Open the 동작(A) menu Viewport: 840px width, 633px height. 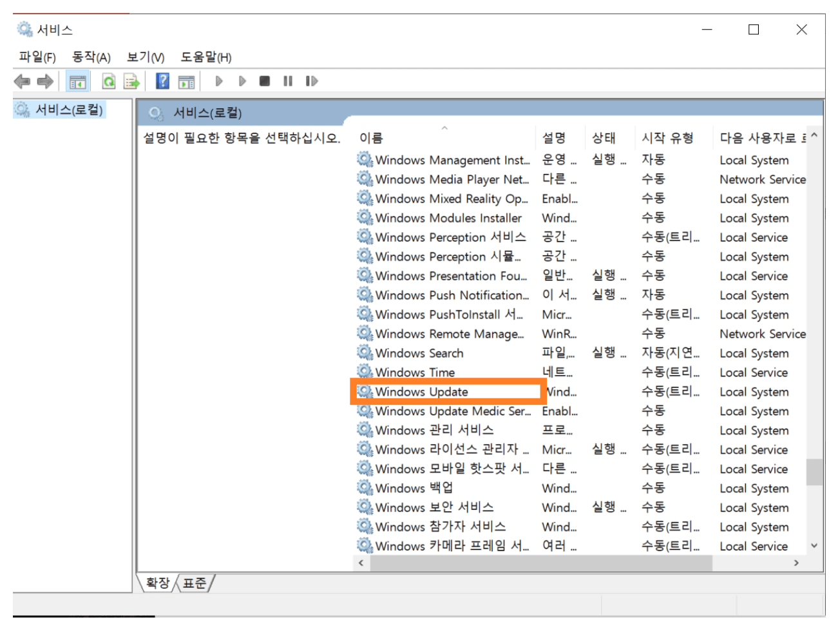91,57
